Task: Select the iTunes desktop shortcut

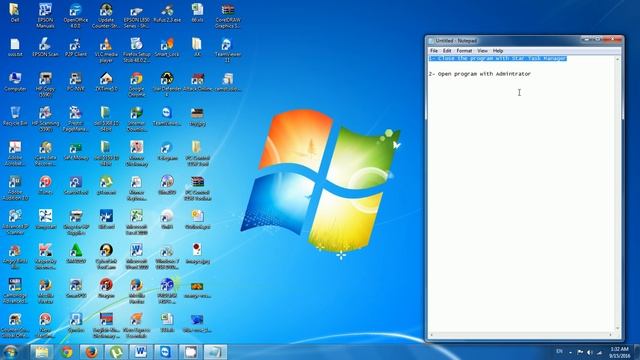Action: point(45,185)
